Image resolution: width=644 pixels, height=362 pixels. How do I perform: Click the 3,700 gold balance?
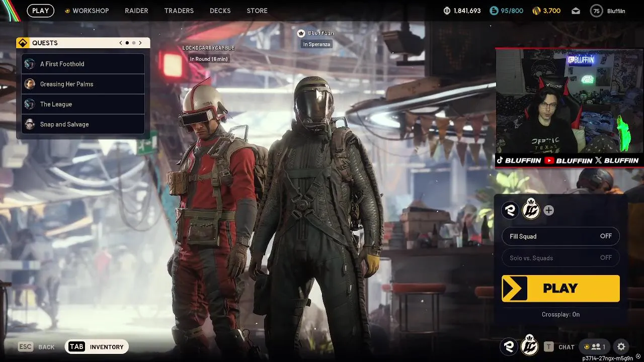552,11
